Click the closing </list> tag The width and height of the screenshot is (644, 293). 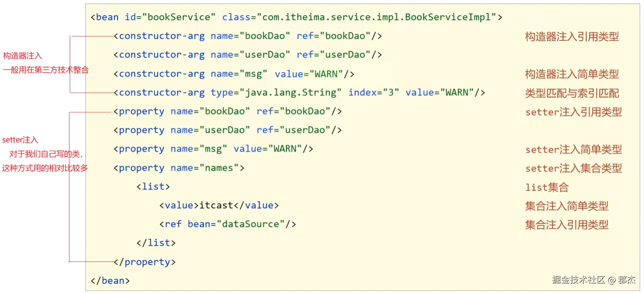tap(156, 243)
